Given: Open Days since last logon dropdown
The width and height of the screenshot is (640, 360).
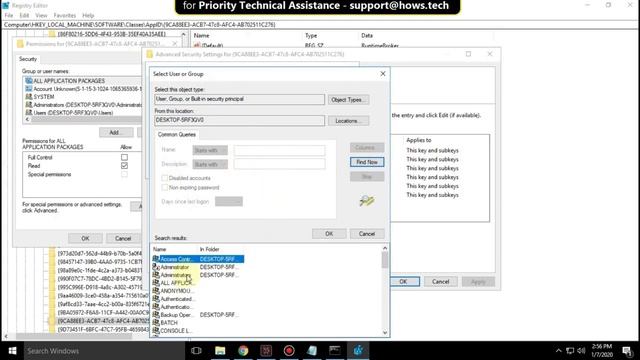Looking at the screenshot, I should click(x=229, y=201).
